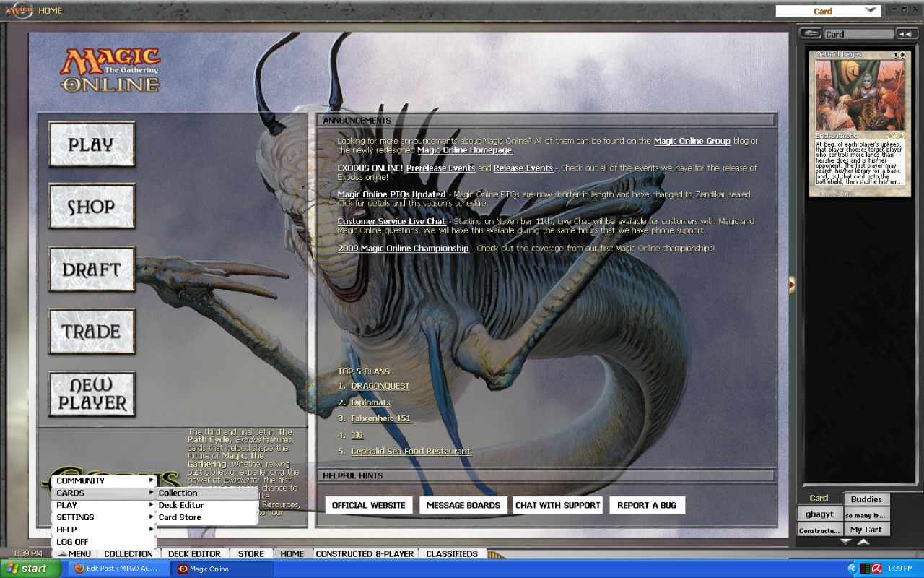The height and width of the screenshot is (578, 924).
Task: Open the CLASSIFIEDS bottom tab
Action: (x=452, y=554)
